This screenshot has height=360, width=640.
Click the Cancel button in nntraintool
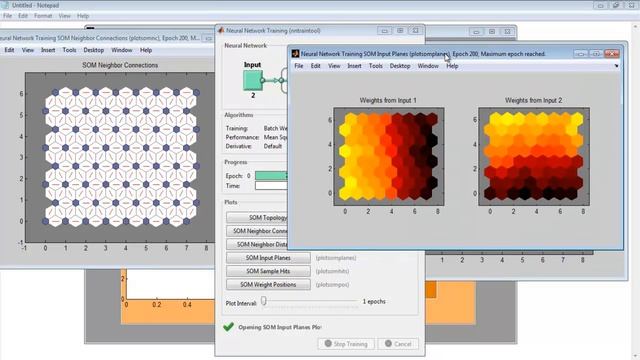point(398,344)
